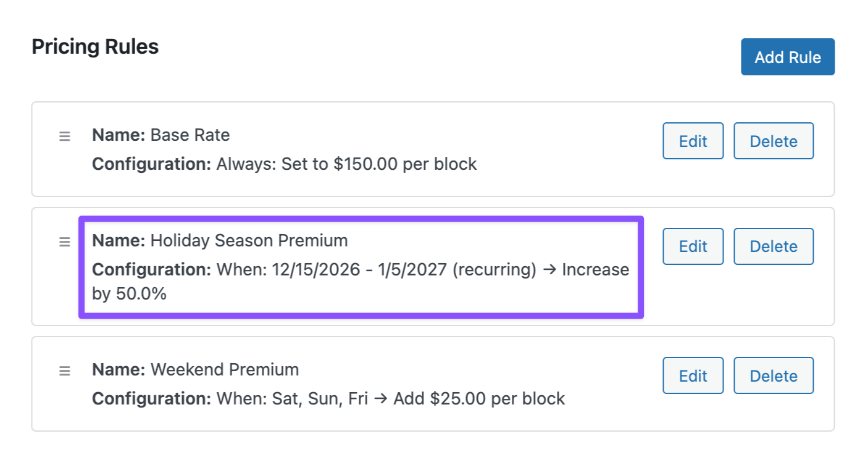
Task: Click the (recurring) label in Holiday rule
Action: [494, 270]
